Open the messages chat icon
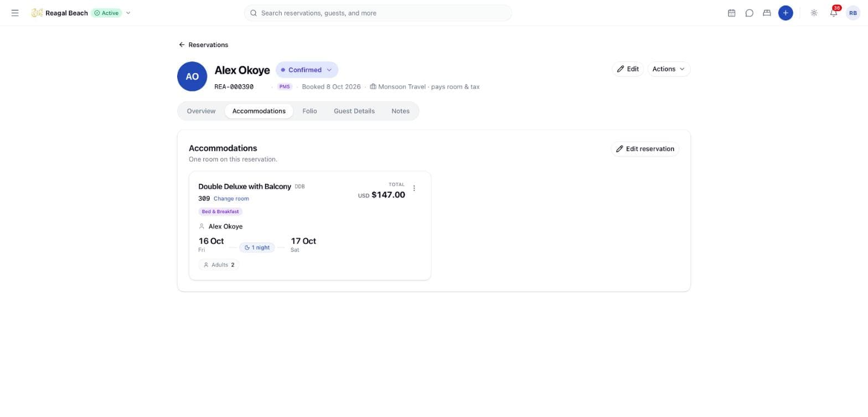The width and height of the screenshot is (868, 417). click(x=749, y=13)
